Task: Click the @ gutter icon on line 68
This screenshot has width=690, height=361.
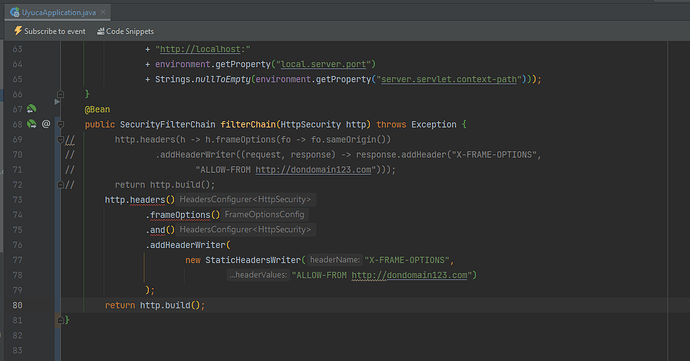Action: [46, 124]
